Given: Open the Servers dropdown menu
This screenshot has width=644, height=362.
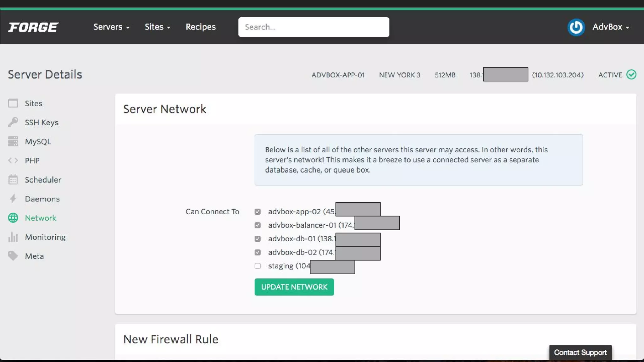Looking at the screenshot, I should 111,27.
